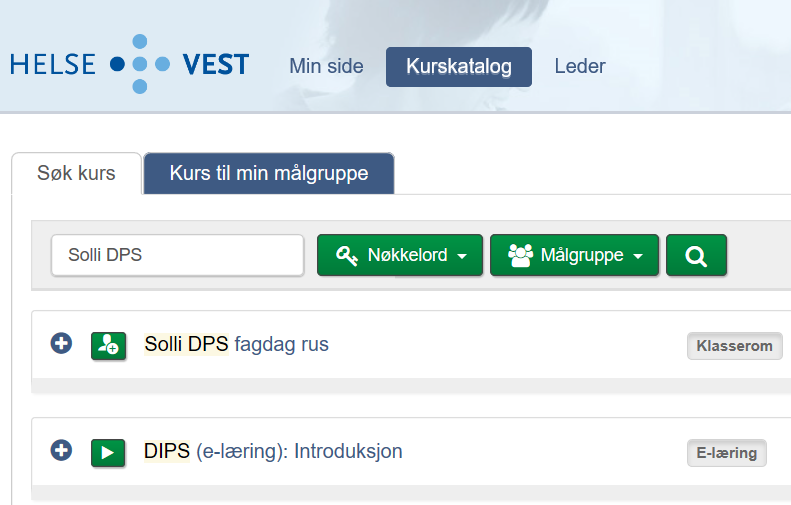The width and height of the screenshot is (791, 505).
Task: Click the Helse Vest logo
Action: 130,65
